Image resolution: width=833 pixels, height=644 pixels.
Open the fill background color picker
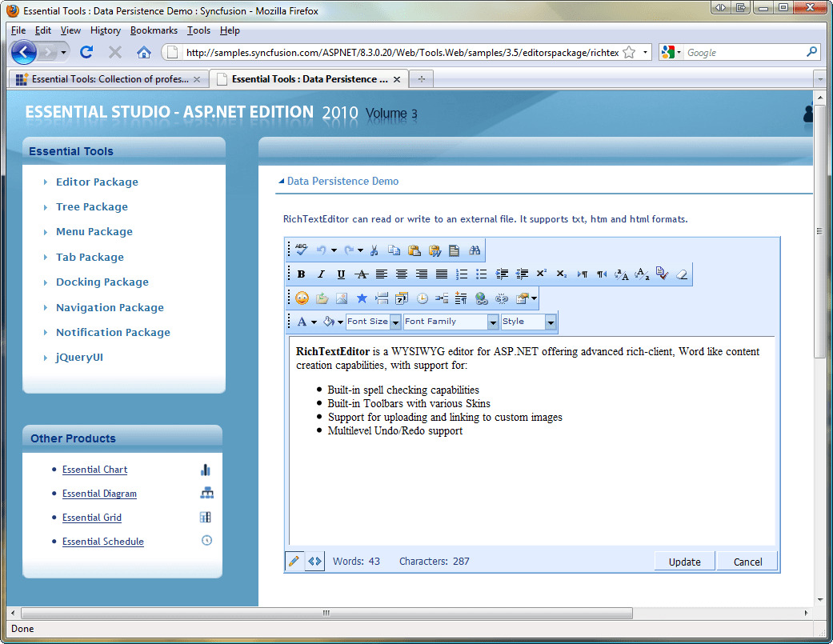pos(328,322)
